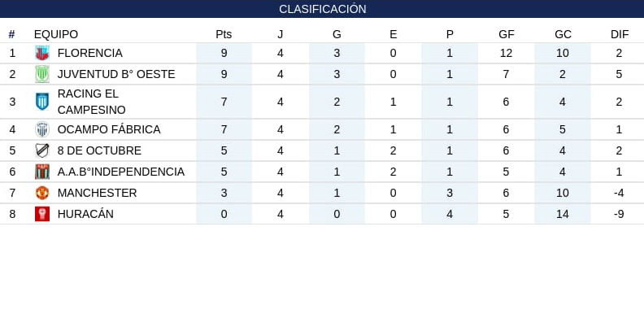Click the Juventud B° Oeste green crest
The width and height of the screenshot is (644, 318).
tap(42, 74)
